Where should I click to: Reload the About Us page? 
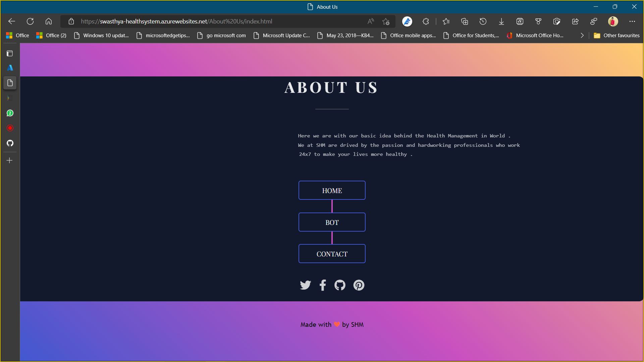(x=30, y=21)
